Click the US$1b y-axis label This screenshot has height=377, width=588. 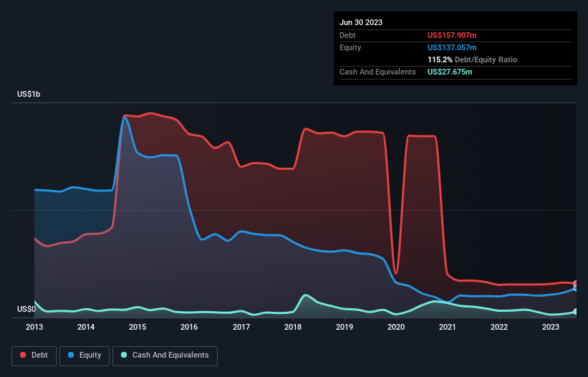coord(29,94)
